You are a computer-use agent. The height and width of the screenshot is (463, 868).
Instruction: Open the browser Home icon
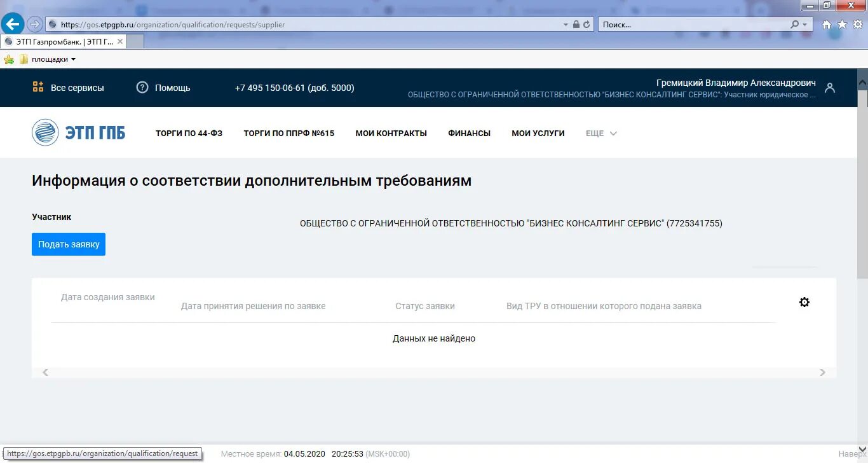(827, 25)
